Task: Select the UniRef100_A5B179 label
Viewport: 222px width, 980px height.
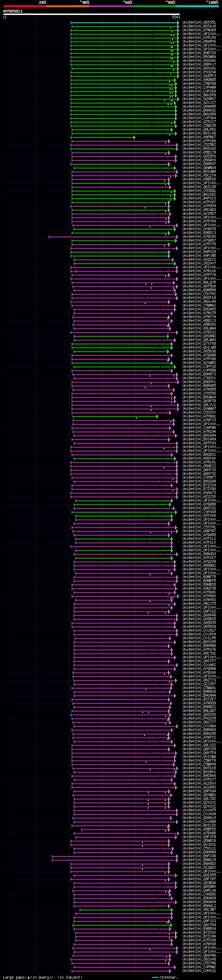Action: [199, 153]
